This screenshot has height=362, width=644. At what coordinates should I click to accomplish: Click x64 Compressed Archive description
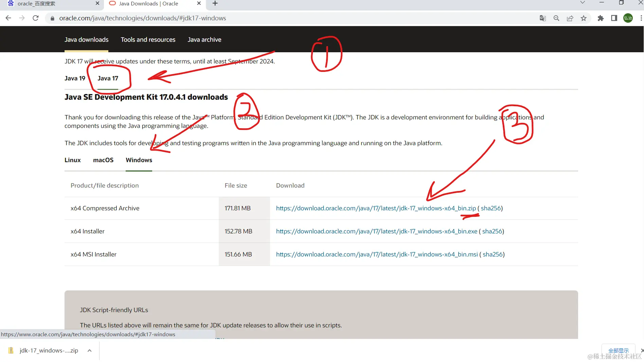[x=105, y=208]
